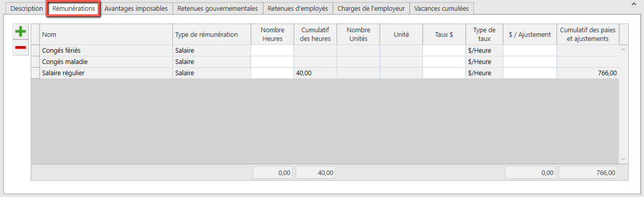Click Salaire type in Salaire régulier row
644x197 pixels.
[x=212, y=73]
